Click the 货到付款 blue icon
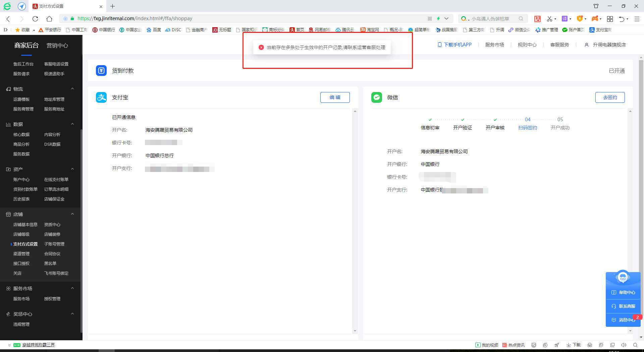 point(101,71)
